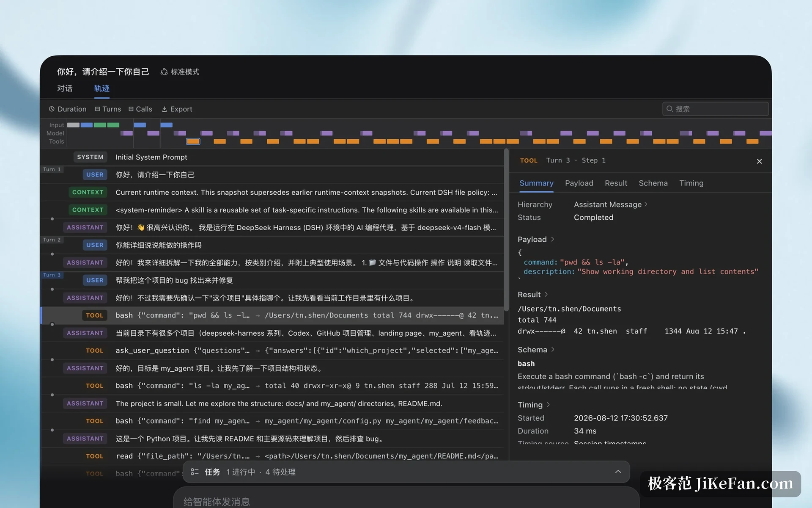Select USER row 你能详细说说能做的操作吗
Viewport: 812px width, 508px height.
(272, 245)
